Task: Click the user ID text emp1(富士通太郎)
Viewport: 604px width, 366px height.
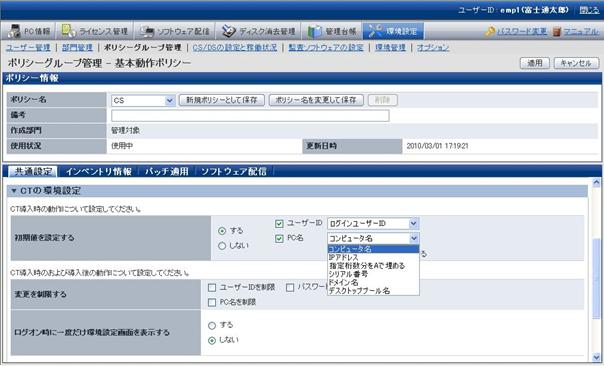Action: tap(534, 10)
